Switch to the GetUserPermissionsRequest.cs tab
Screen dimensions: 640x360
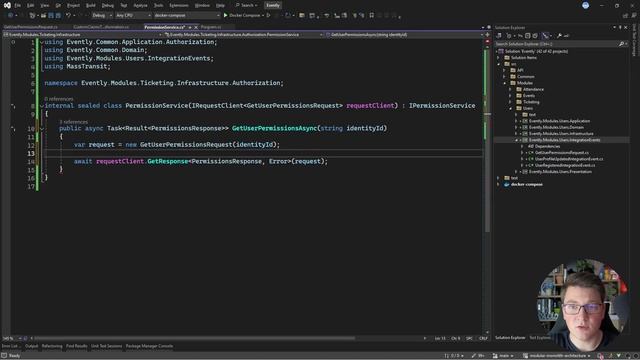pos(31,27)
